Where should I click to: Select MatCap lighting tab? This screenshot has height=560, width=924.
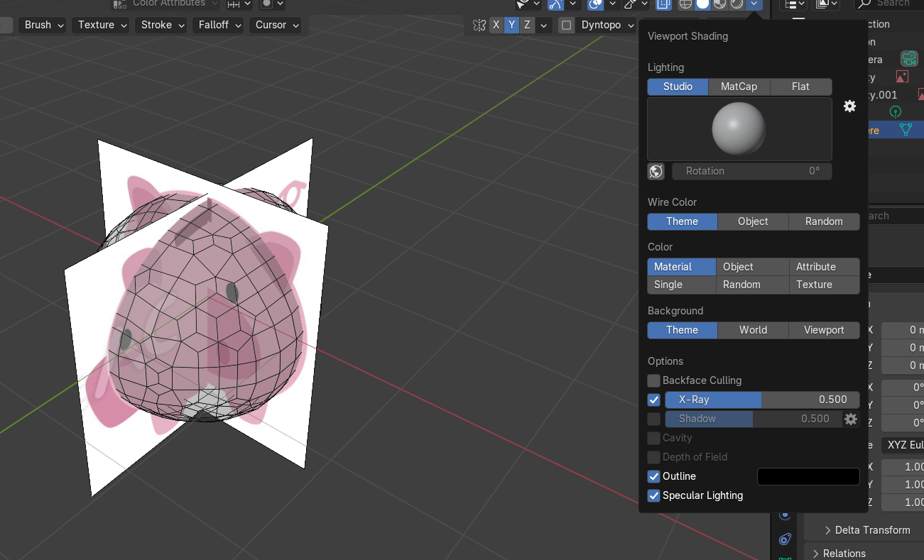click(739, 87)
